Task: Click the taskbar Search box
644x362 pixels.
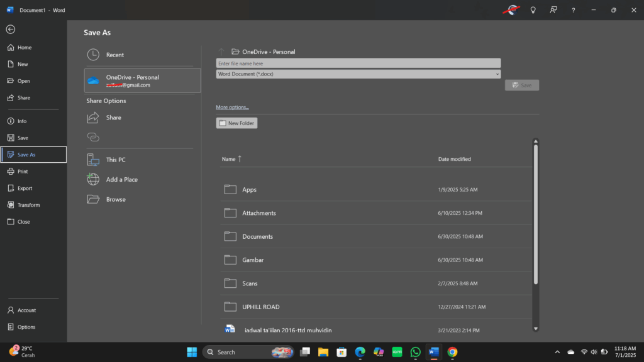Action: (x=248, y=352)
